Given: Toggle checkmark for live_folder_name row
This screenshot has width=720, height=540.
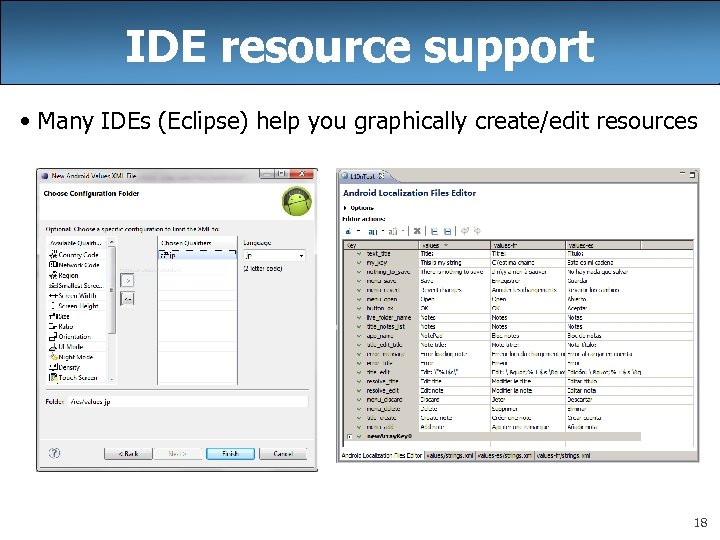Looking at the screenshot, I should click(359, 318).
